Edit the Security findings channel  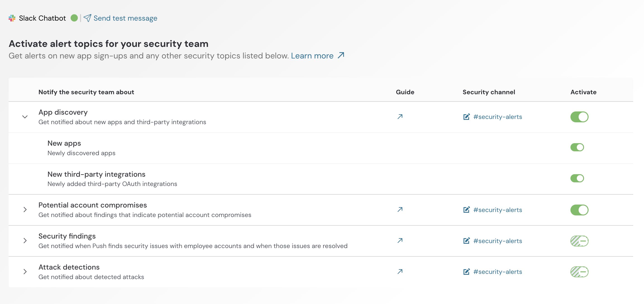[466, 241]
